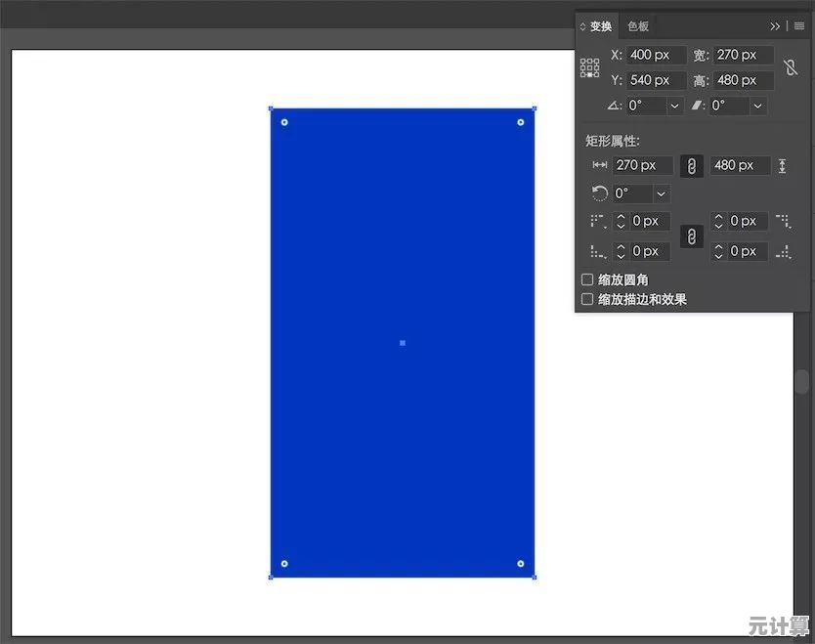Enable the 缩放圆角 checkbox
Image resolution: width=815 pixels, height=644 pixels.
[x=587, y=280]
